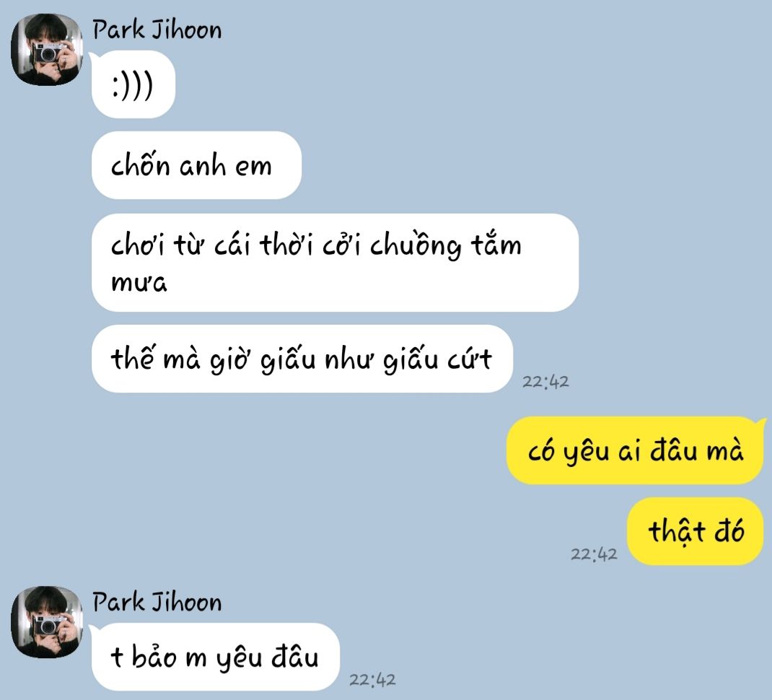The height and width of the screenshot is (700, 772).
Task: Click the 22:42 timestamp beside "giấu như giấu cứt"
Action: (545, 382)
